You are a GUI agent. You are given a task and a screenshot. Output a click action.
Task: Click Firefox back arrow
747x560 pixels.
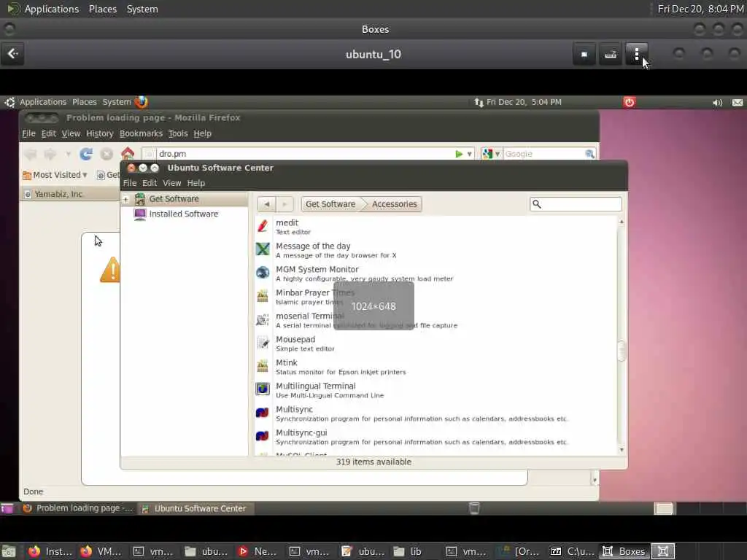[31, 154]
